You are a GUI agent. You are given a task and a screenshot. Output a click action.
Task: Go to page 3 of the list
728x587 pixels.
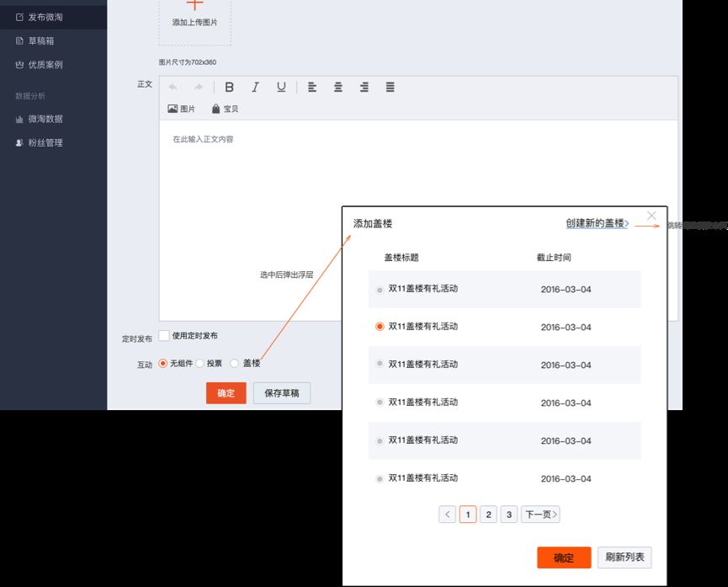tap(509, 515)
